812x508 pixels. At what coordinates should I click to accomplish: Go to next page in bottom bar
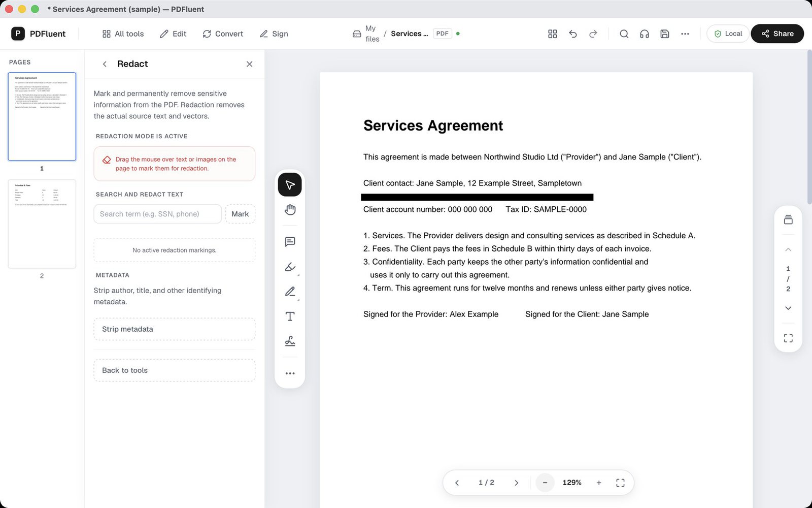516,483
